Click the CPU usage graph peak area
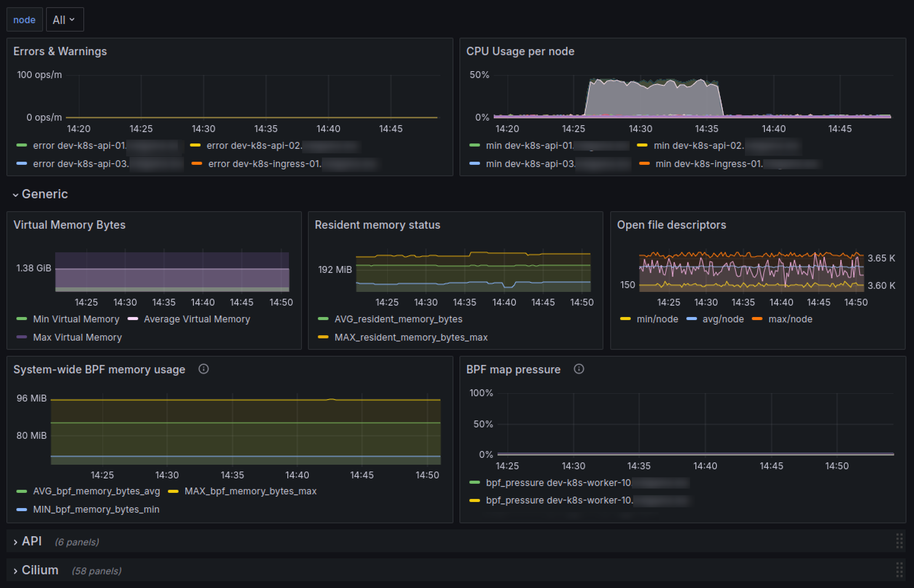This screenshot has height=588, width=914. [654, 99]
